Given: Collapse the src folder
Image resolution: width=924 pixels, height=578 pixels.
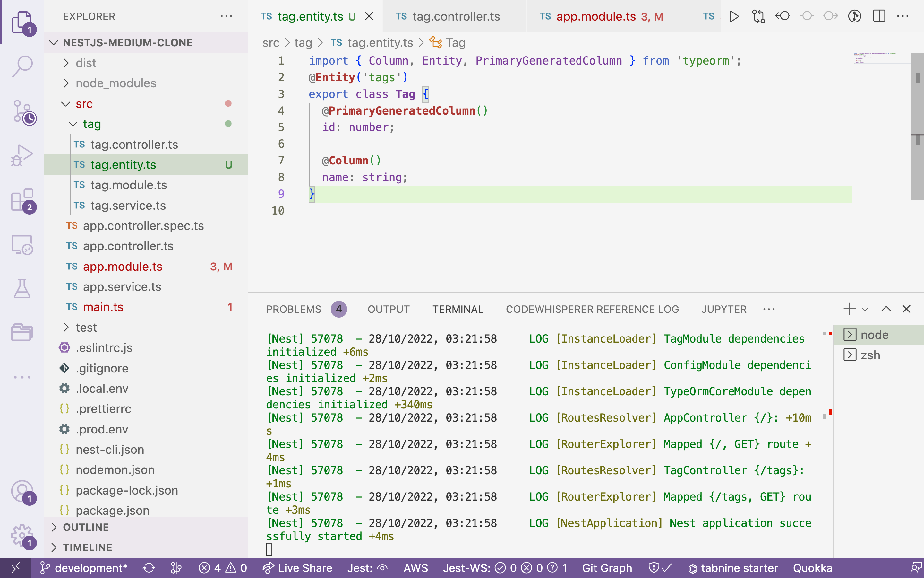Looking at the screenshot, I should [146, 104].
